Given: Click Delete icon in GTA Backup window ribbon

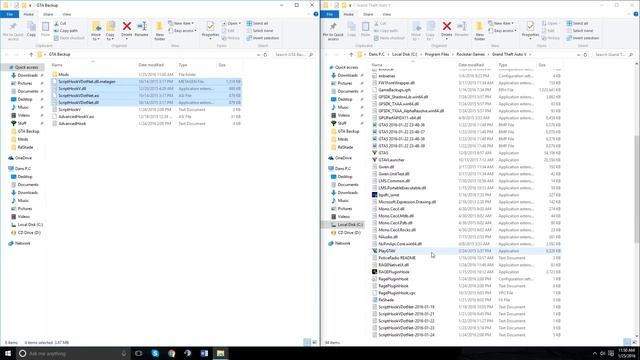Looking at the screenshot, I should [x=127, y=30].
